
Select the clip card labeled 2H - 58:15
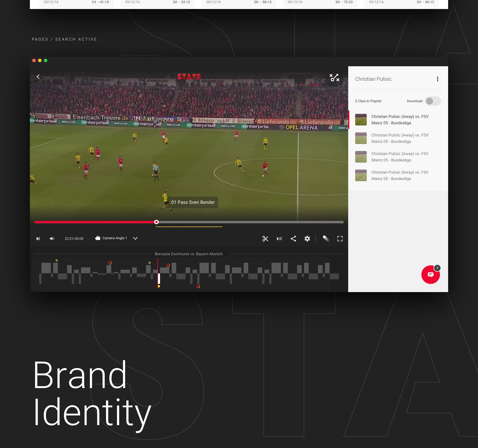pos(239,3)
